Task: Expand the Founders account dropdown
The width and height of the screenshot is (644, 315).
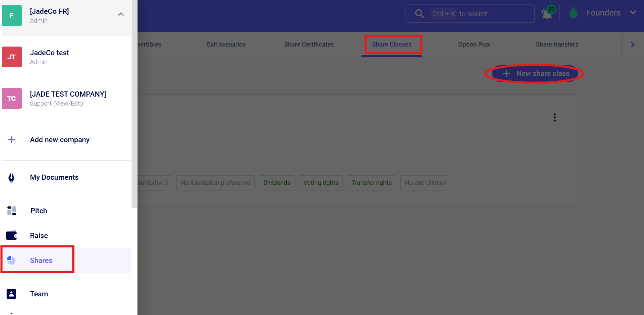Action: pos(633,13)
